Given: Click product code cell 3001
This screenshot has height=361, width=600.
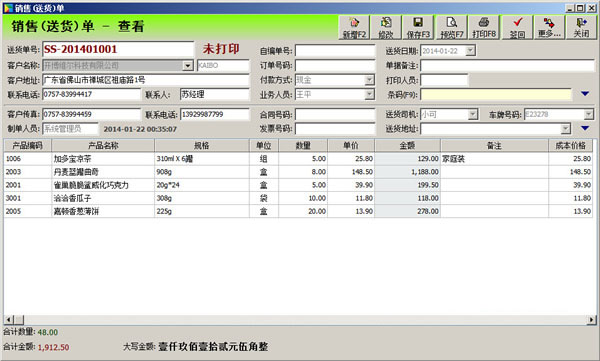Looking at the screenshot, I should coord(28,198).
